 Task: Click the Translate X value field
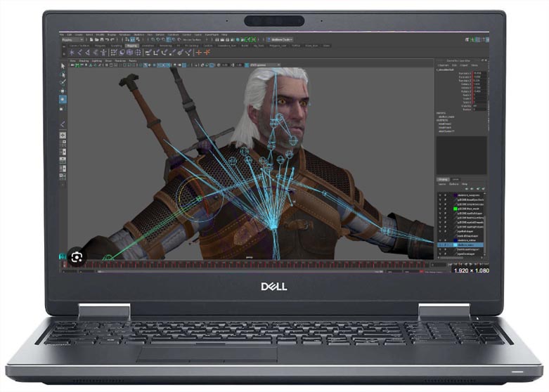click(479, 74)
